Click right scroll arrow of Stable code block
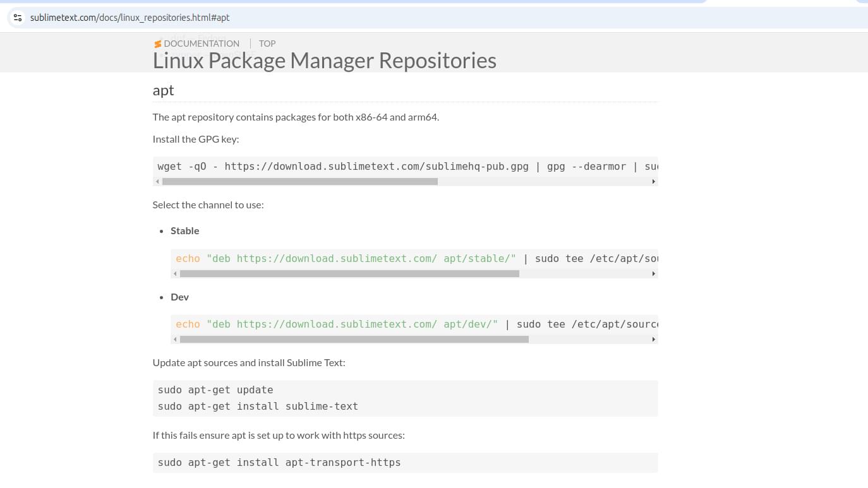This screenshot has width=868, height=488. 654,274
